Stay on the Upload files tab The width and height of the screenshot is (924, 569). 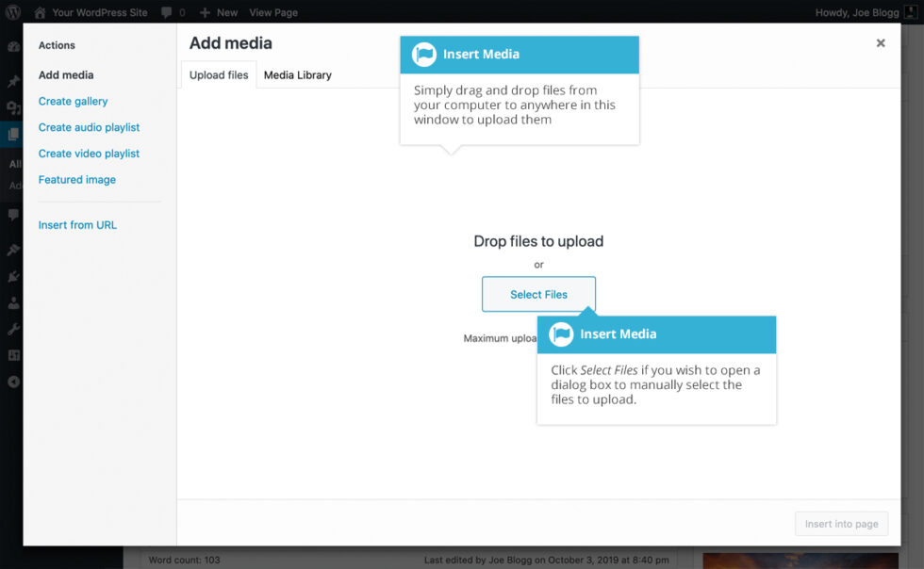pos(218,73)
